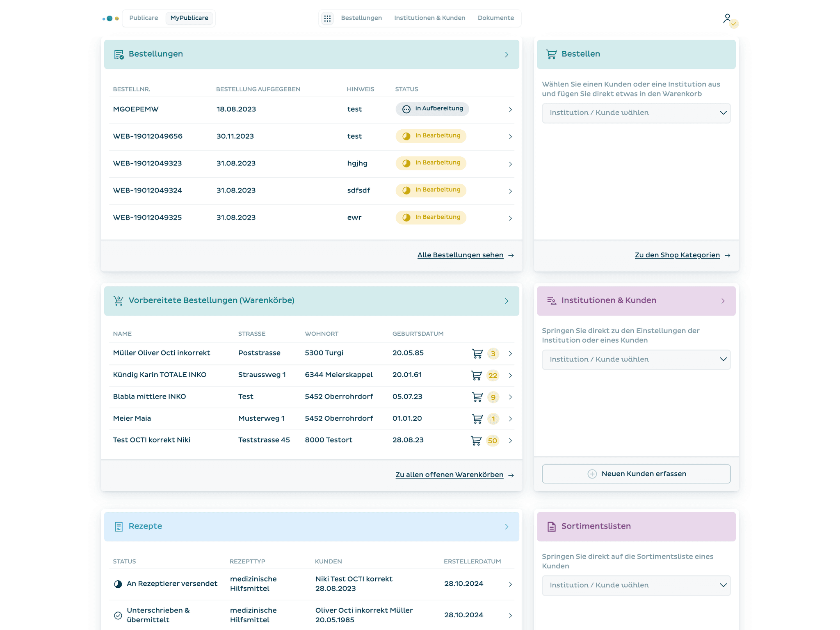Click arrow icon next to Zu den Shop Kategorien
This screenshot has width=840, height=630.
(x=727, y=255)
